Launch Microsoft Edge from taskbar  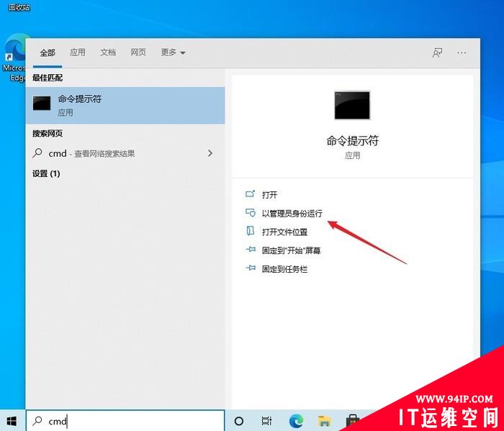click(x=296, y=421)
